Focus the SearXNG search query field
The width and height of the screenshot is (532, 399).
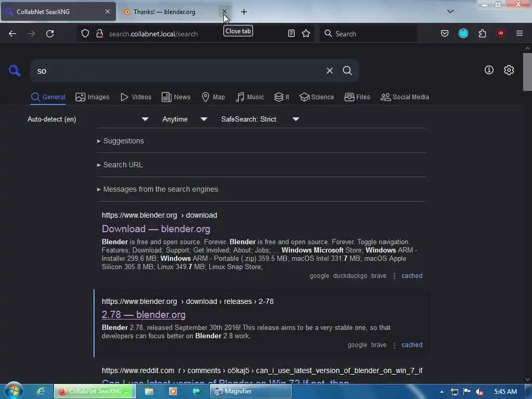tap(177, 71)
